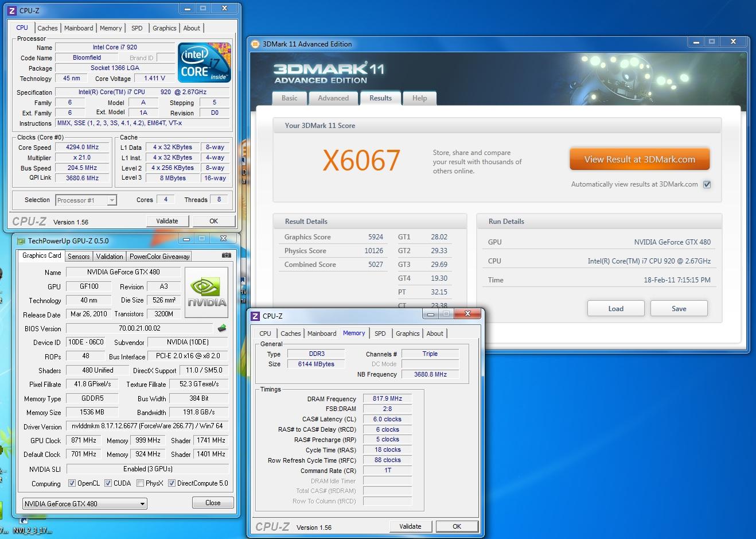
Task: Click the GPU-Z title bar icon
Action: coord(21,241)
